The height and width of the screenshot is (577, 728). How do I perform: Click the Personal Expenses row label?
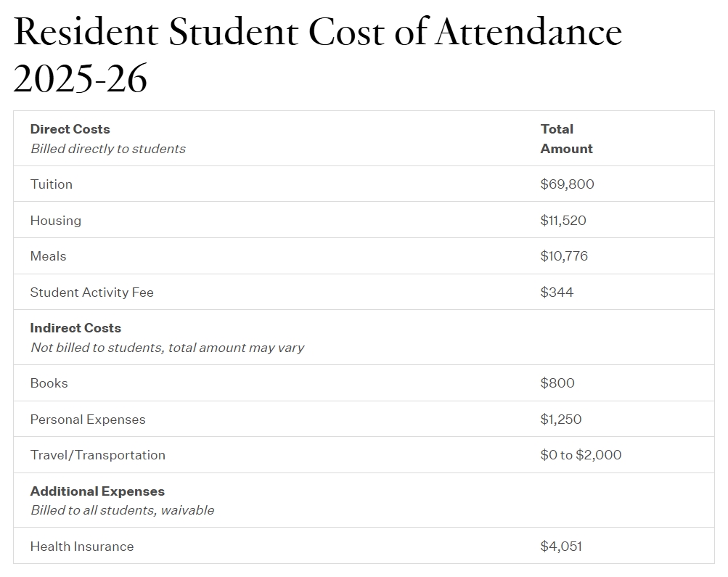point(88,420)
